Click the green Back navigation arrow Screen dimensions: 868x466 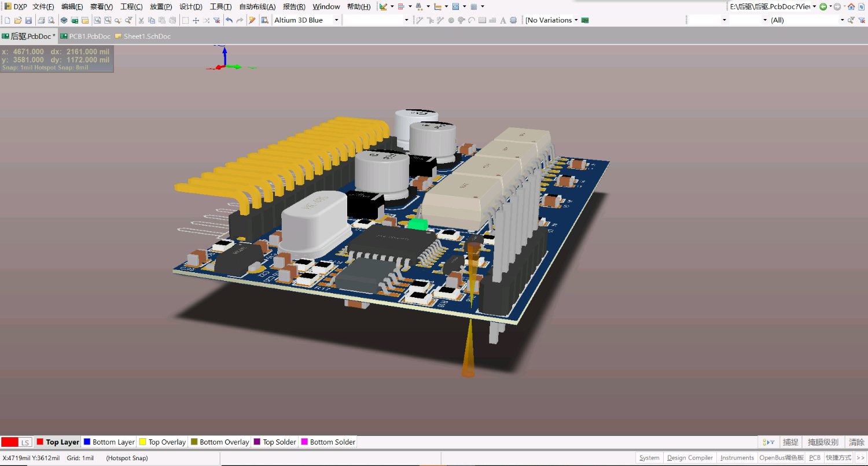tap(823, 7)
